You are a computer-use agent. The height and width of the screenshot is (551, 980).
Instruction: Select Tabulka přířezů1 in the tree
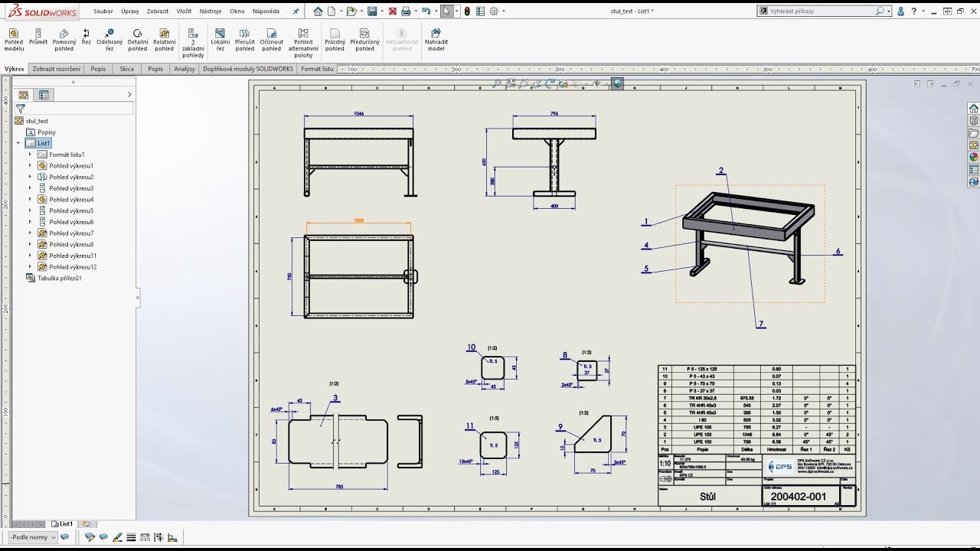tap(60, 278)
